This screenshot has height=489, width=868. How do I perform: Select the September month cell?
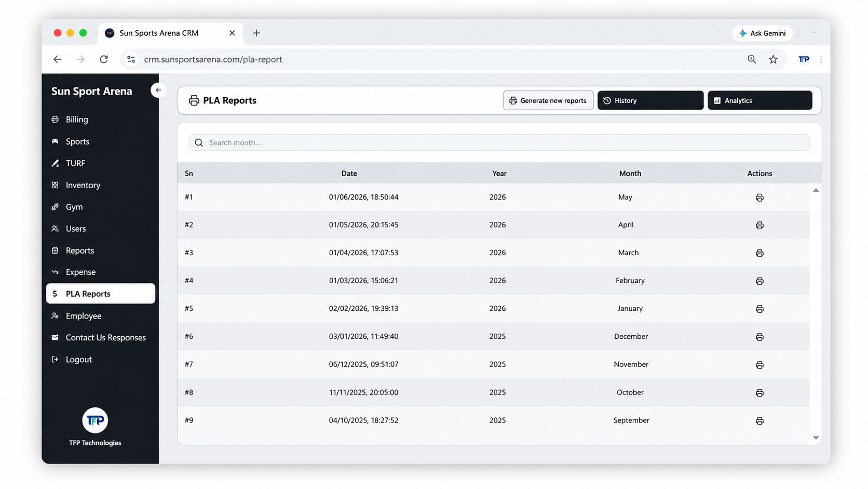(x=631, y=420)
